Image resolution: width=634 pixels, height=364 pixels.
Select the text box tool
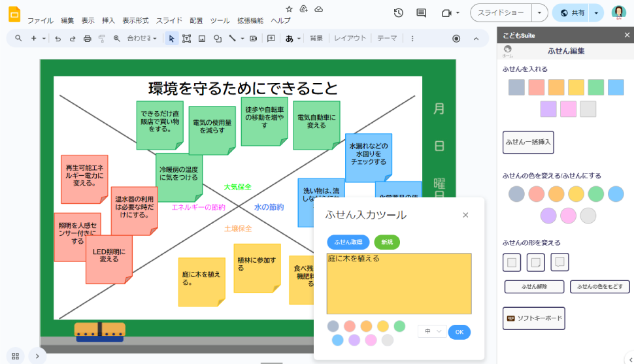[x=186, y=39]
